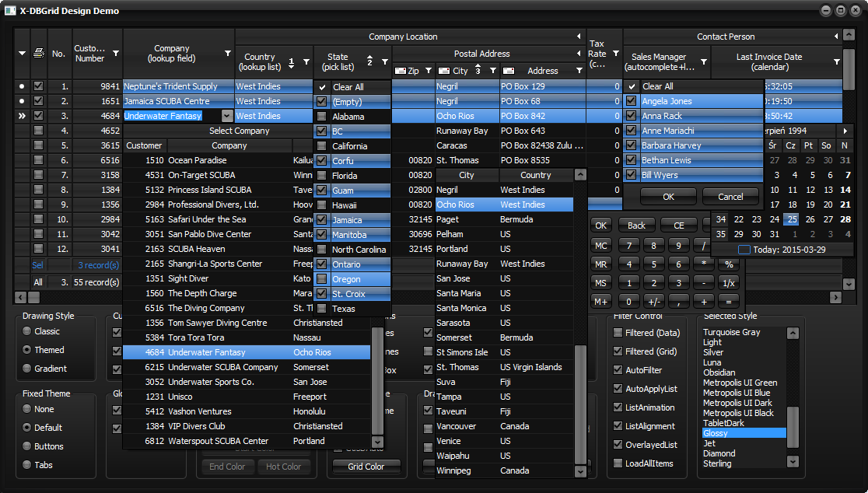The image size is (868, 493).
Task: Click the Sales Manager column filter funnel
Action: click(x=703, y=61)
